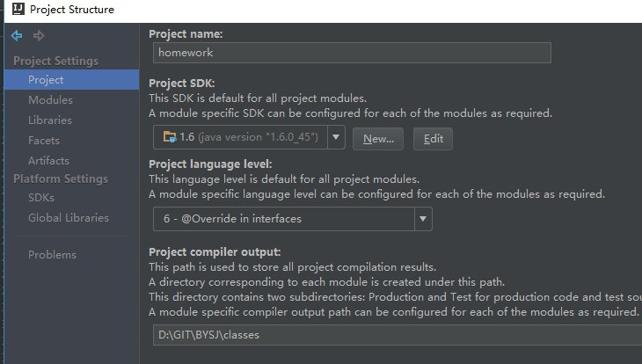Click the back navigation arrow icon

(17, 36)
